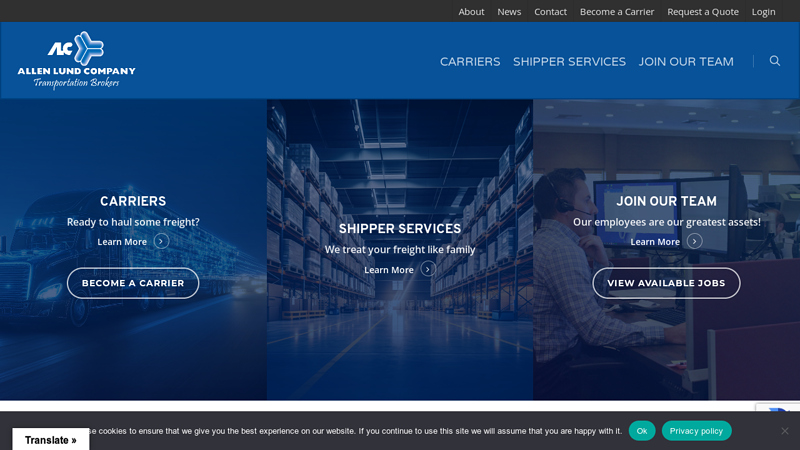800x450 pixels.
Task: Click 'Our employees are our greatest assets!' text
Action: point(667,222)
